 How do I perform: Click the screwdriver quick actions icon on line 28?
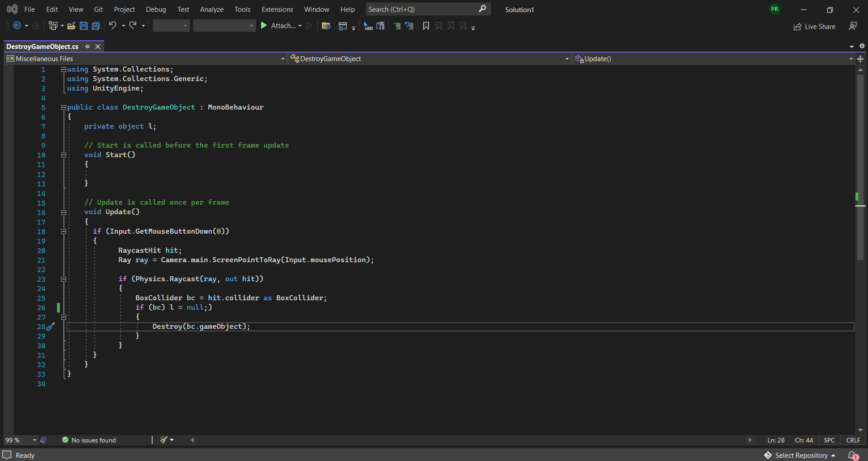coord(51,327)
